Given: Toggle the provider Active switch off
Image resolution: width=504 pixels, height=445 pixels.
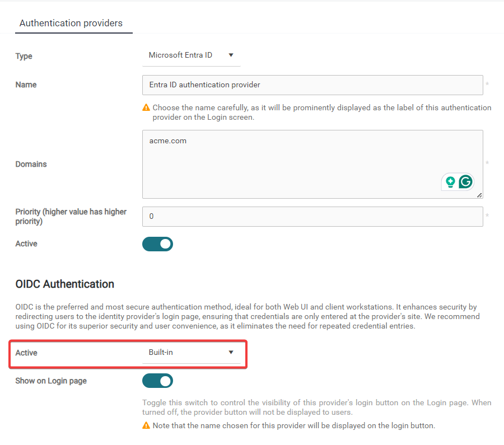Looking at the screenshot, I should 158,244.
